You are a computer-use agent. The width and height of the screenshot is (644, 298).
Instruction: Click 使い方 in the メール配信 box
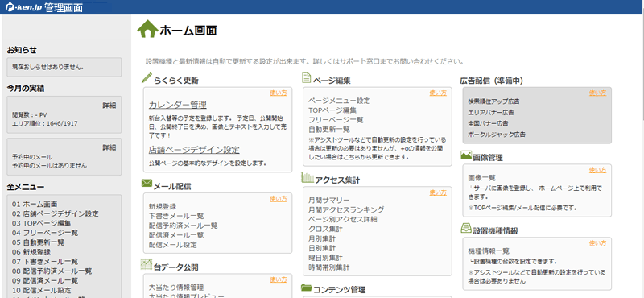coord(278,198)
